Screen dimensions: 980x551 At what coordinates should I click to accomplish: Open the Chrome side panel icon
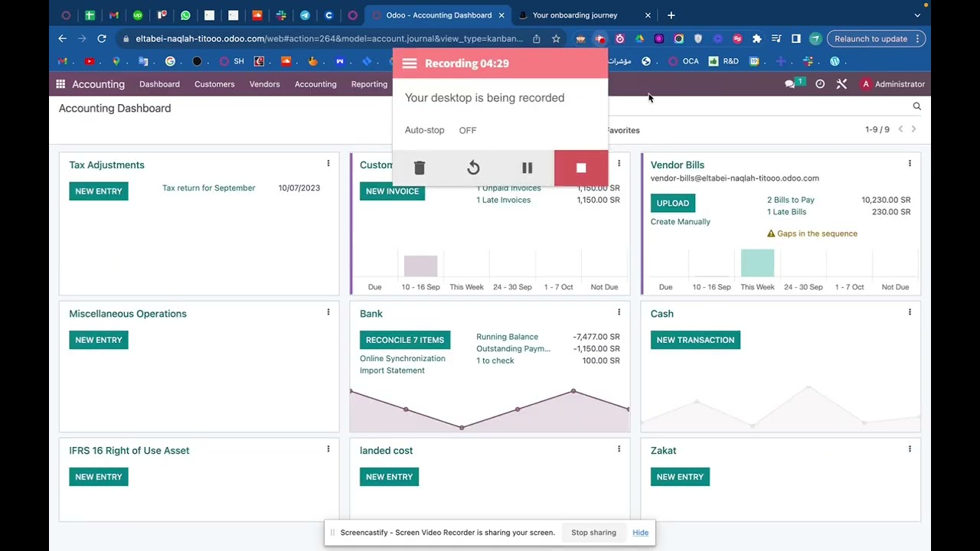795,38
